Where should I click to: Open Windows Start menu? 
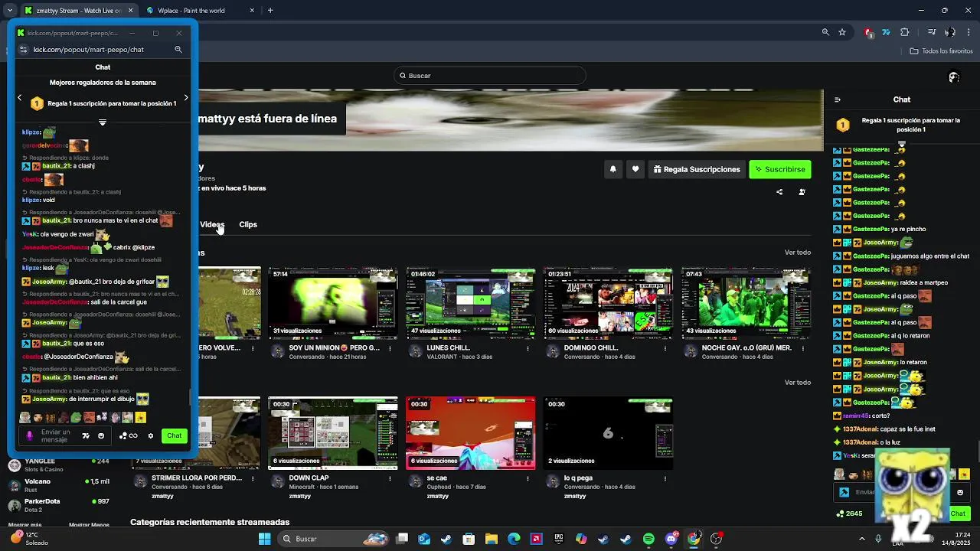tap(264, 539)
